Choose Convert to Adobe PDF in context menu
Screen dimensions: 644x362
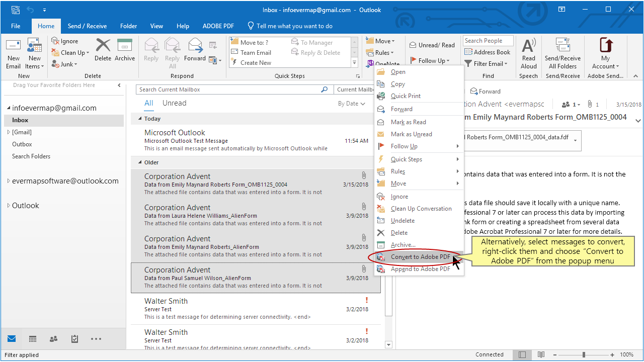(x=420, y=257)
